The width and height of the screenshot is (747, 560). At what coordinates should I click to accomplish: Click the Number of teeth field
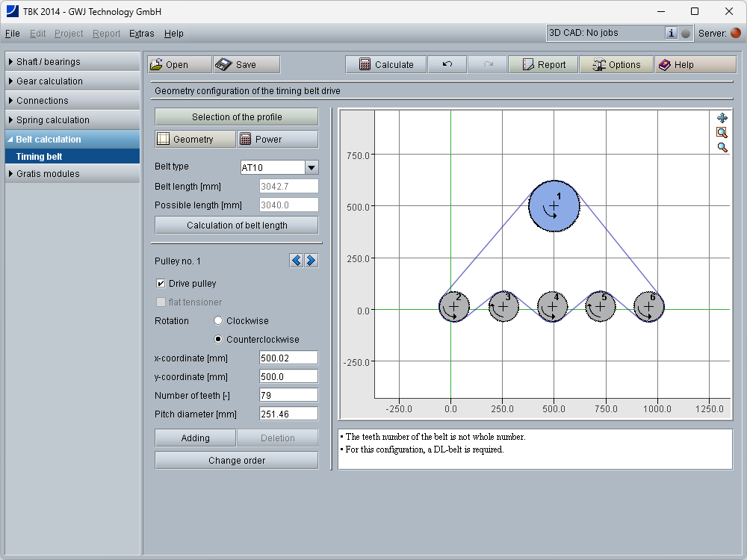tap(288, 395)
